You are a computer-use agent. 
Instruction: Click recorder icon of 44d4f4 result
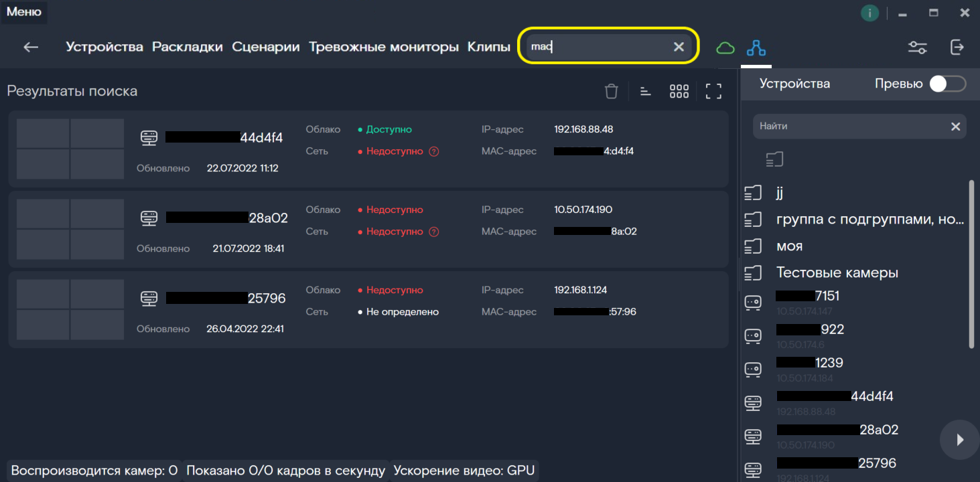click(x=149, y=138)
